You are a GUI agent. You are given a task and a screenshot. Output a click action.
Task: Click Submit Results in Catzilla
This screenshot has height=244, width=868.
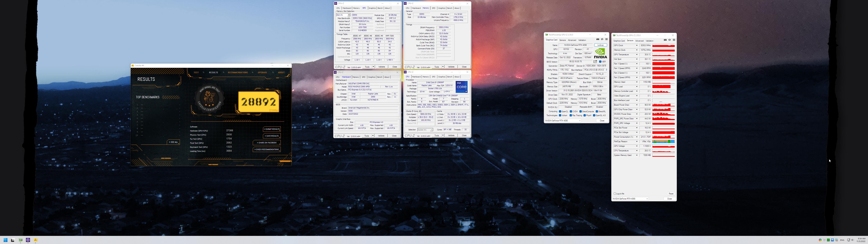click(272, 129)
